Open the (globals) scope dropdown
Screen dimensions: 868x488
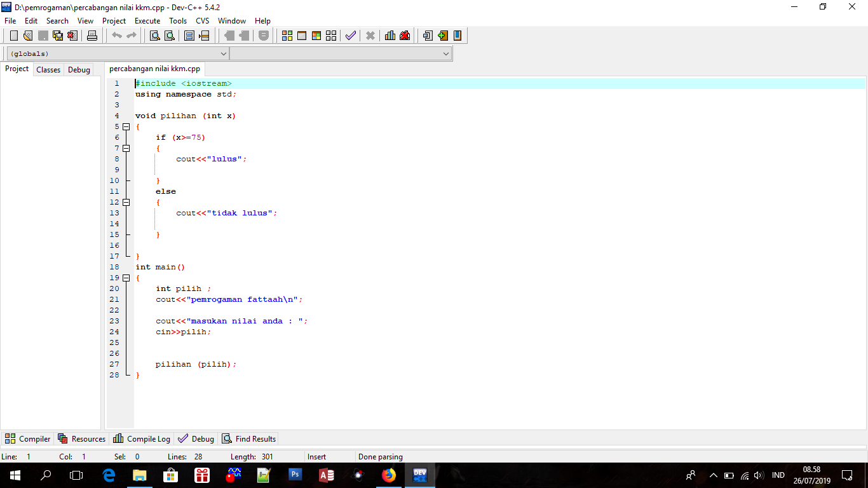click(x=118, y=54)
